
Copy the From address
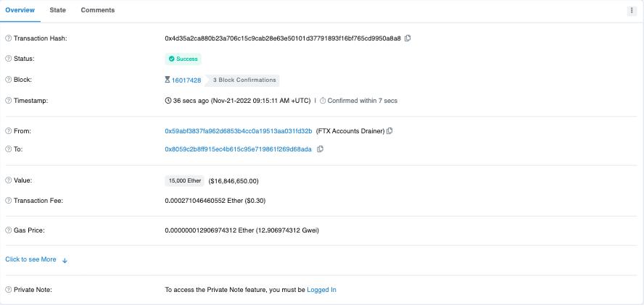click(389, 131)
